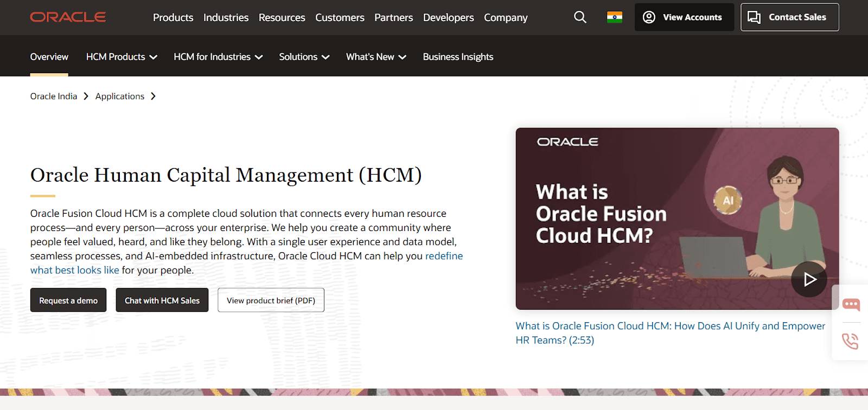Click the Oracle logo in header
The width and height of the screenshot is (868, 410).
point(68,17)
